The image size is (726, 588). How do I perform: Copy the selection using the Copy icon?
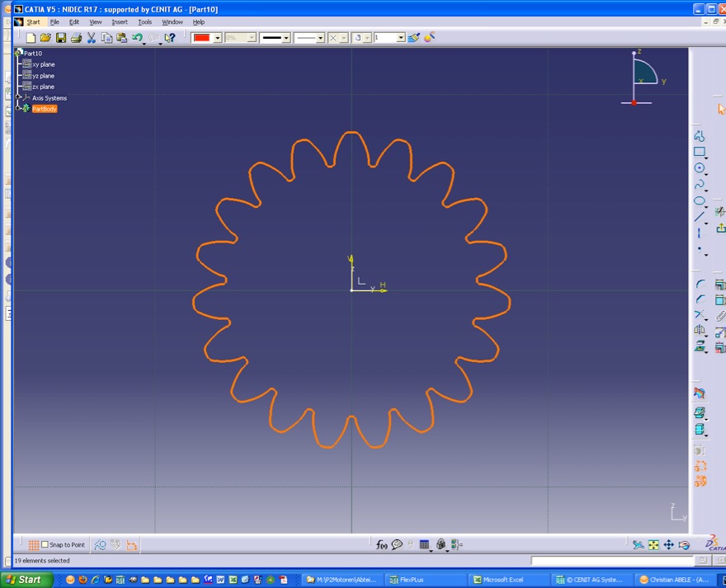[x=107, y=38]
